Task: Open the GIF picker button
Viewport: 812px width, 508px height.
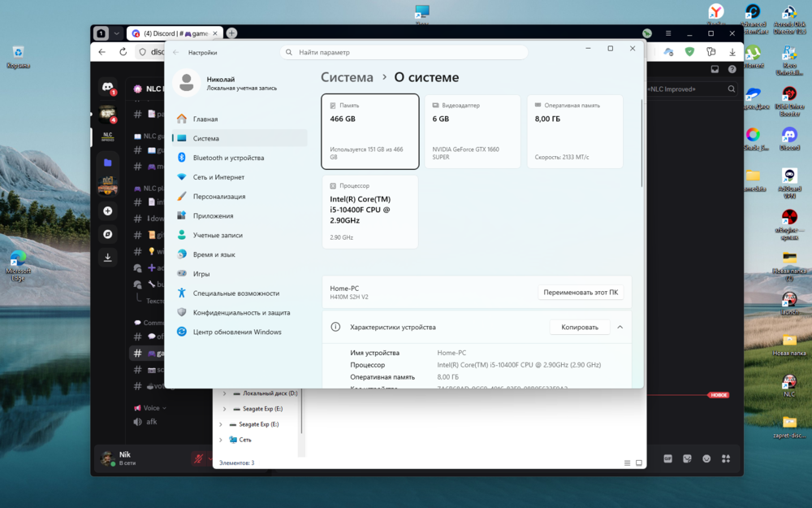Action: pos(668,458)
